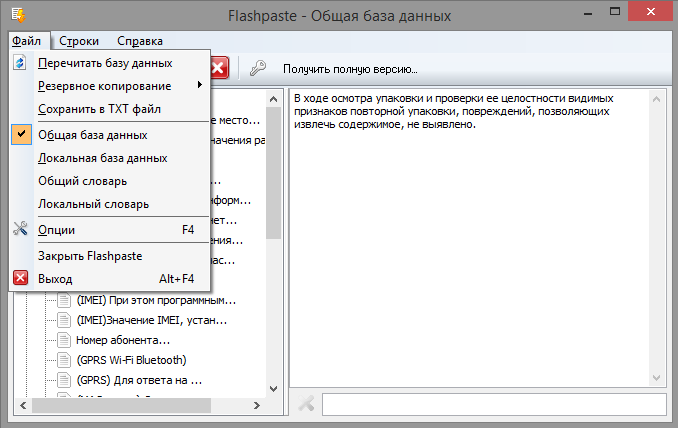678x428 pixels.
Task: Click text pane scroll down arrow
Action: [656, 378]
